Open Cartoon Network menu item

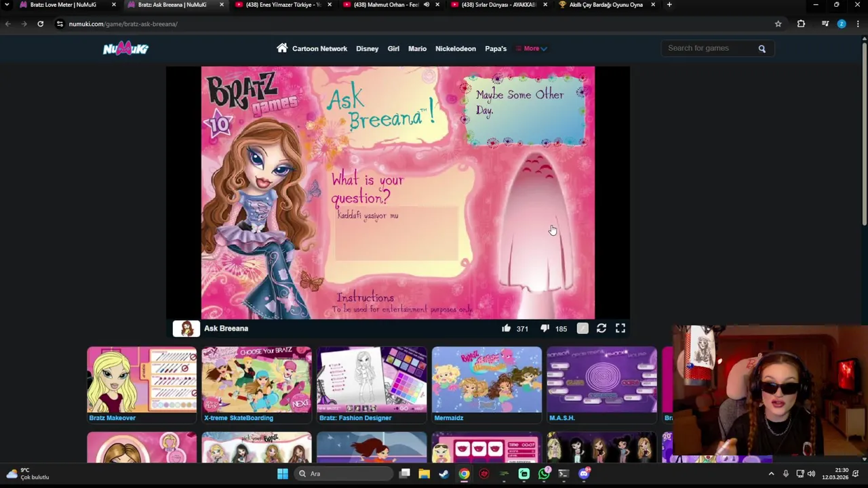tap(319, 49)
